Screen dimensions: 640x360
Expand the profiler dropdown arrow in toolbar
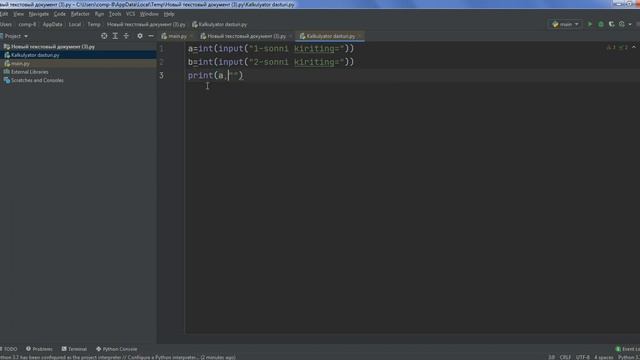[x=630, y=24]
